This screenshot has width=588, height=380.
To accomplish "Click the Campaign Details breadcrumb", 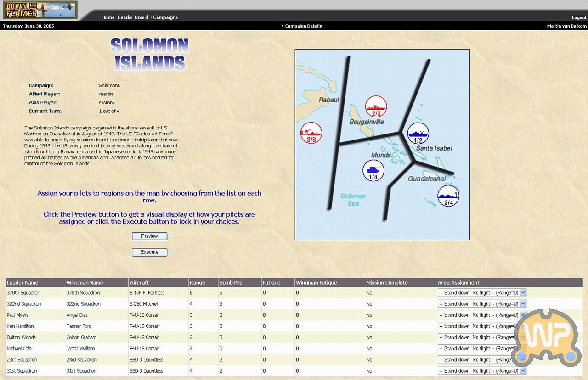I will 303,26.
